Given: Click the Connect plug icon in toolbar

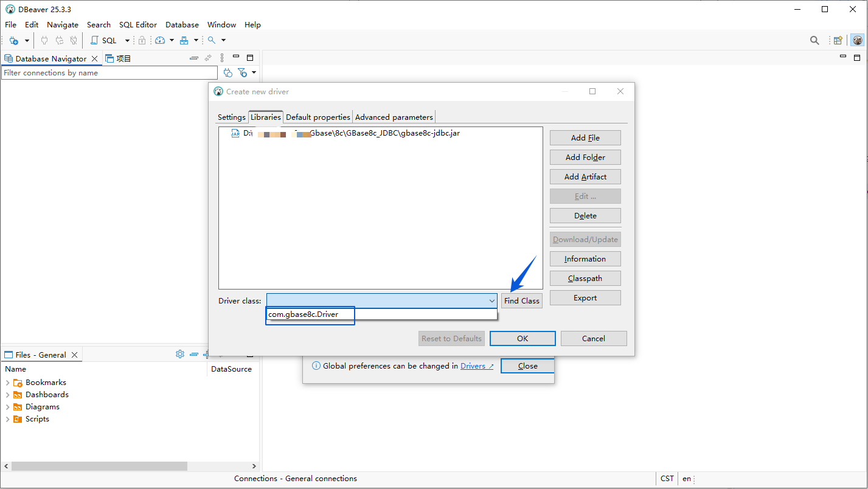Looking at the screenshot, I should tap(44, 40).
